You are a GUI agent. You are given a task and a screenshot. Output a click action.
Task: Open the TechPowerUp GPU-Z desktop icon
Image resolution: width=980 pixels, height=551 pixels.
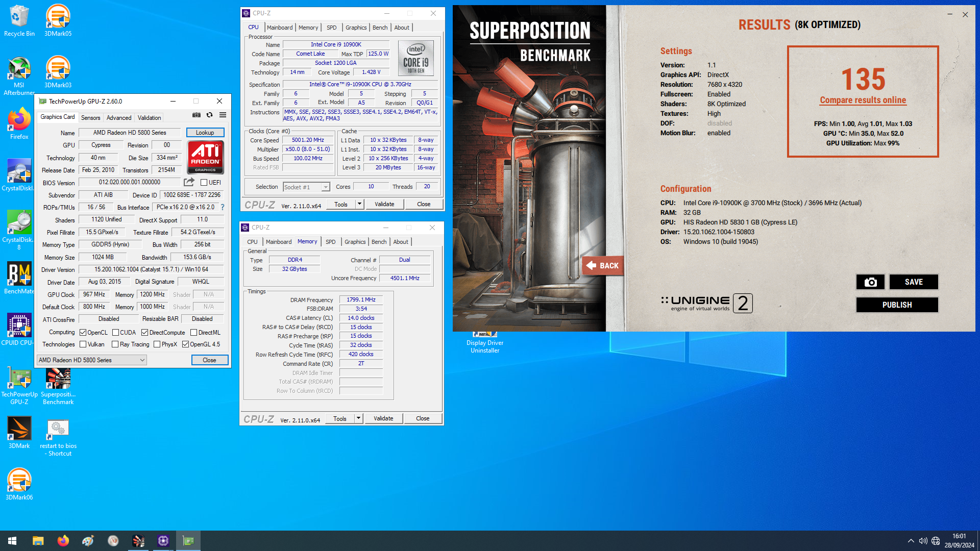pos(19,386)
